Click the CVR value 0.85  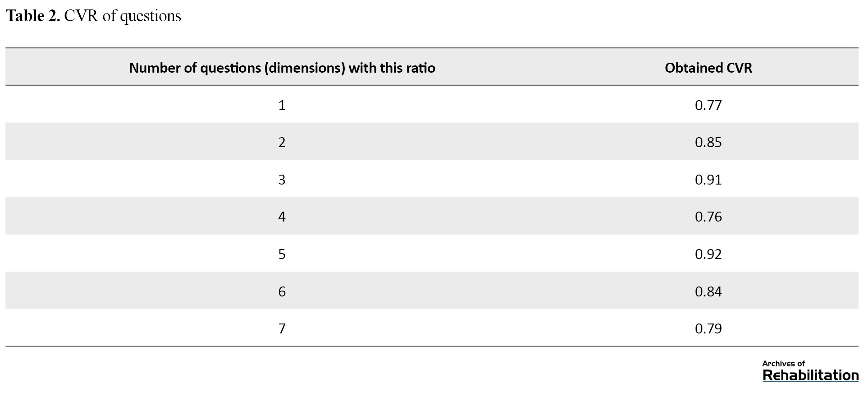click(708, 142)
